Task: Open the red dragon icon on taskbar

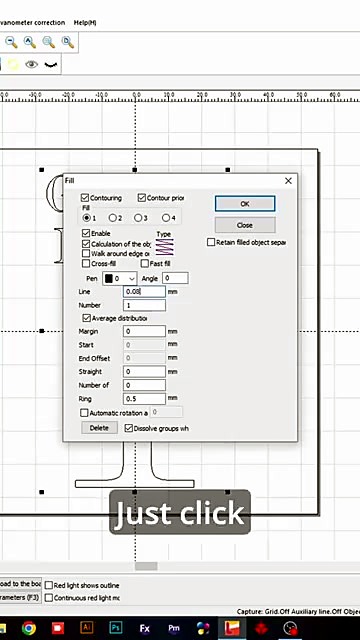Action: (261, 628)
